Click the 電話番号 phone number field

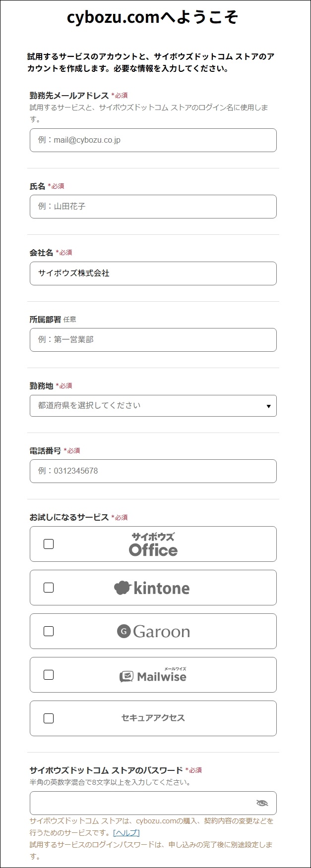click(x=153, y=471)
